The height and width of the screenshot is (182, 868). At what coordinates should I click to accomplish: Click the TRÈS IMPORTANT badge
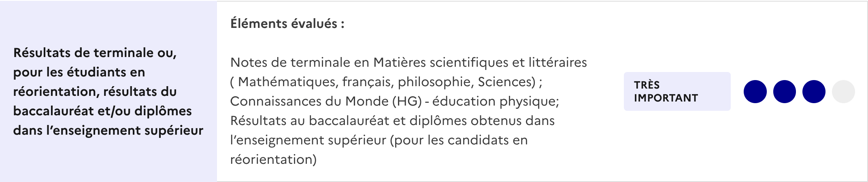[x=677, y=91]
